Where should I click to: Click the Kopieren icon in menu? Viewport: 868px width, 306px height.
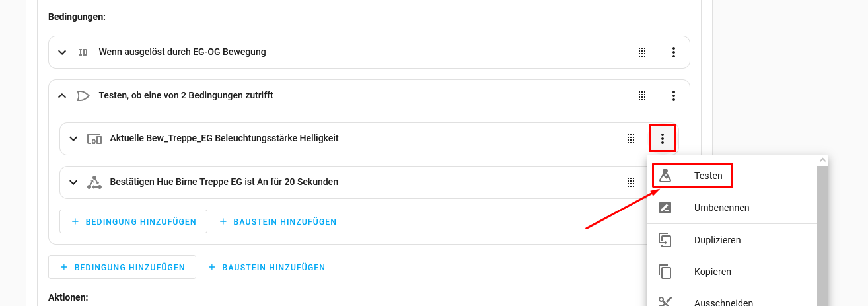[x=665, y=272]
